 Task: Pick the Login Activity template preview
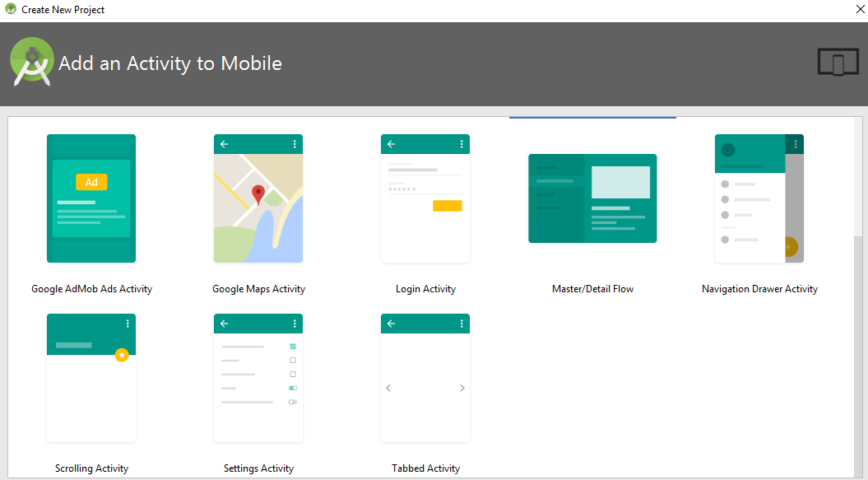pos(425,198)
